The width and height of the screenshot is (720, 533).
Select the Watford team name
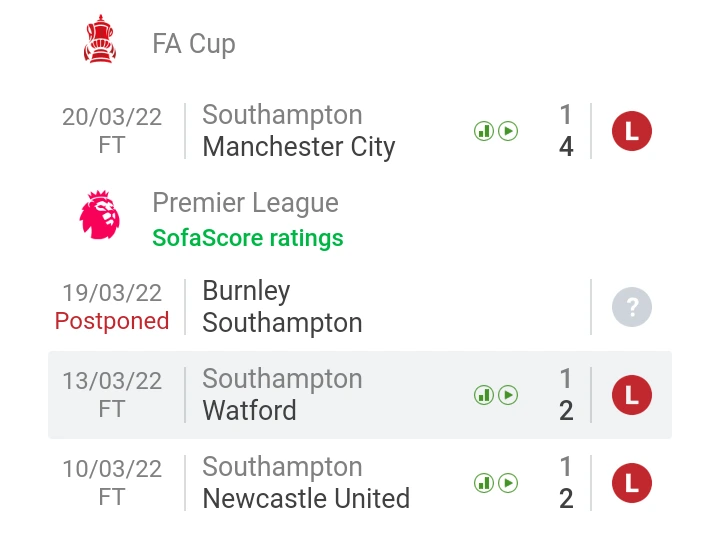click(249, 410)
